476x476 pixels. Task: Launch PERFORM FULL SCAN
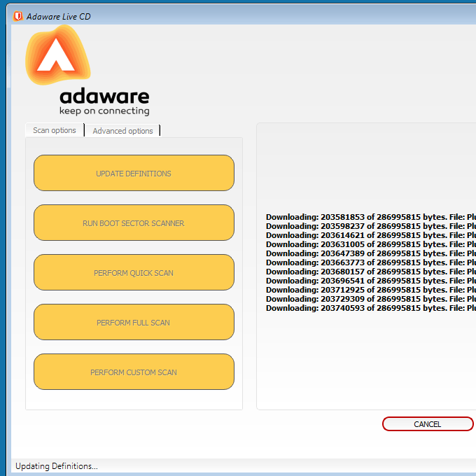tap(134, 322)
